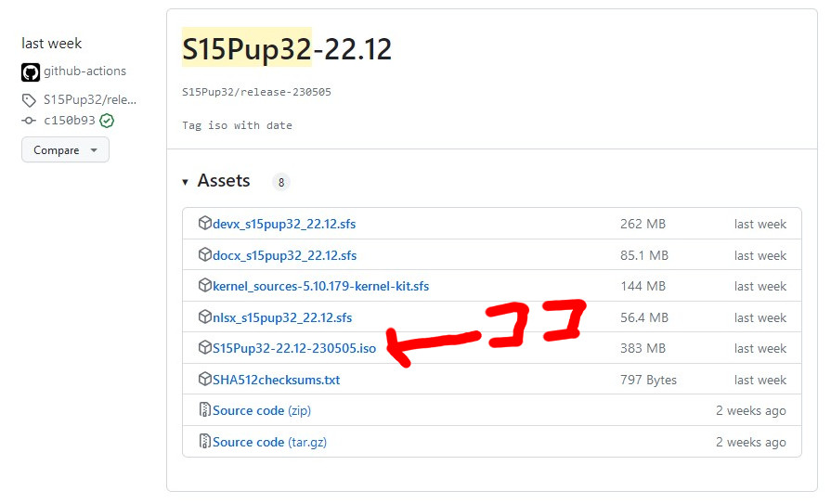This screenshot has height=504, width=831.
Task: Open the Compare dropdown
Action: [65, 150]
